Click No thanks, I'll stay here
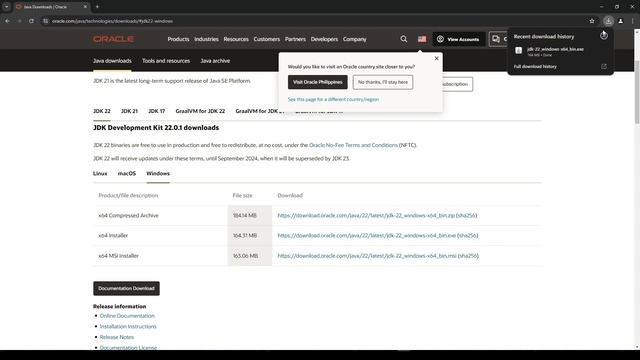This screenshot has width=640, height=360. 383,82
